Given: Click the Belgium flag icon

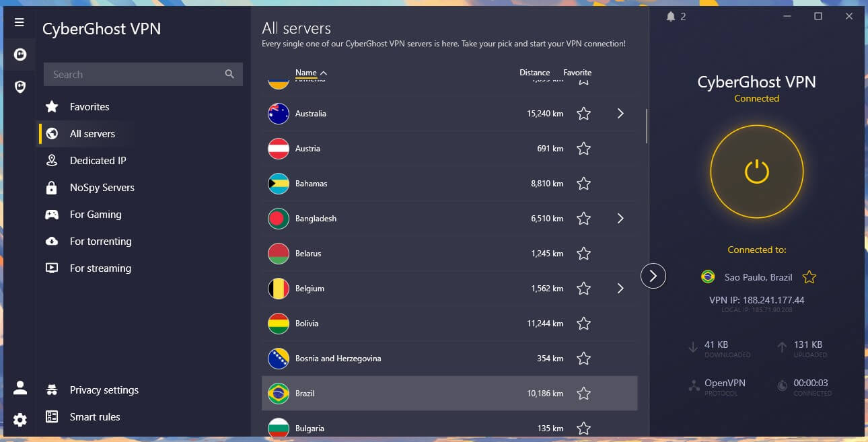Looking at the screenshot, I should click(x=279, y=289).
